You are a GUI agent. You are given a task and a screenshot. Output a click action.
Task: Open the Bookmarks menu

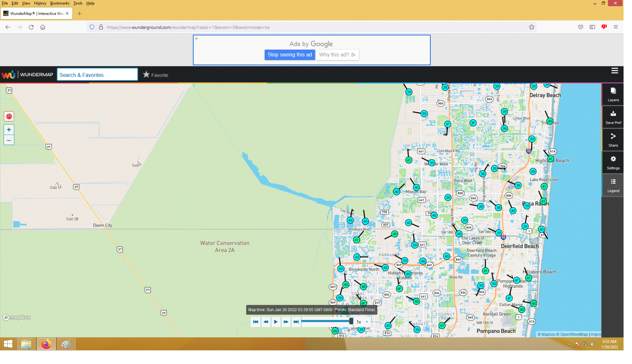[60, 3]
